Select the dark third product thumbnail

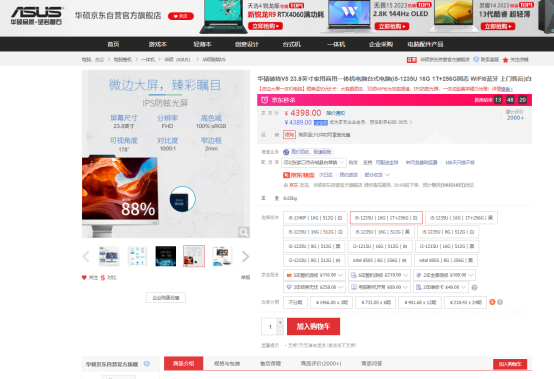tap(165, 256)
